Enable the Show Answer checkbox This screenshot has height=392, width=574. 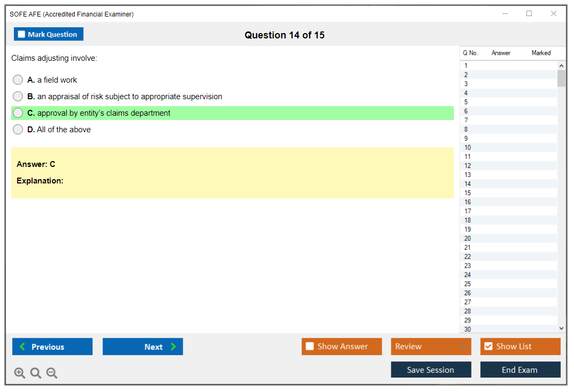pos(310,347)
